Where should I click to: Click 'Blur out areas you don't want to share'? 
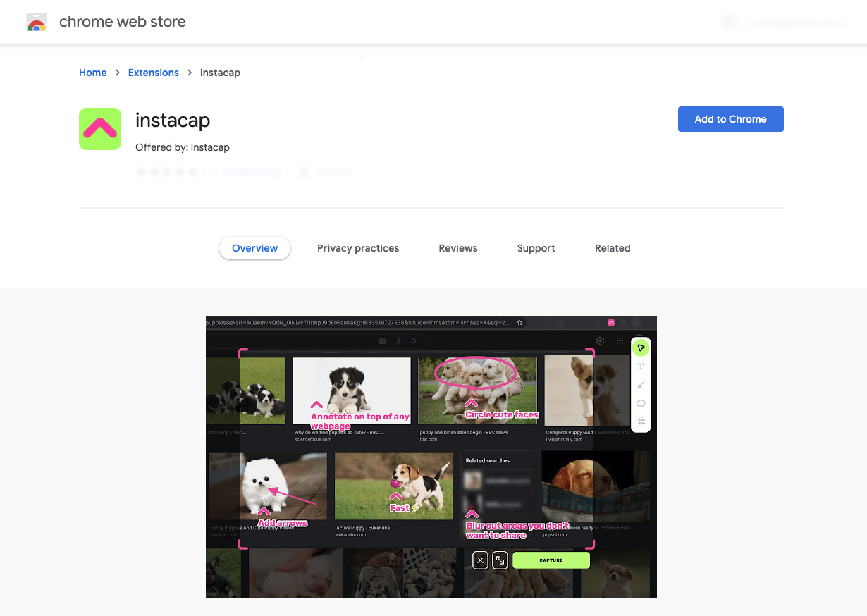pos(517,530)
